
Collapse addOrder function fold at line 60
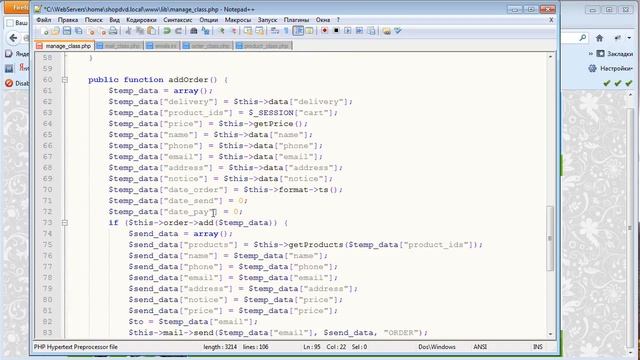click(64, 80)
